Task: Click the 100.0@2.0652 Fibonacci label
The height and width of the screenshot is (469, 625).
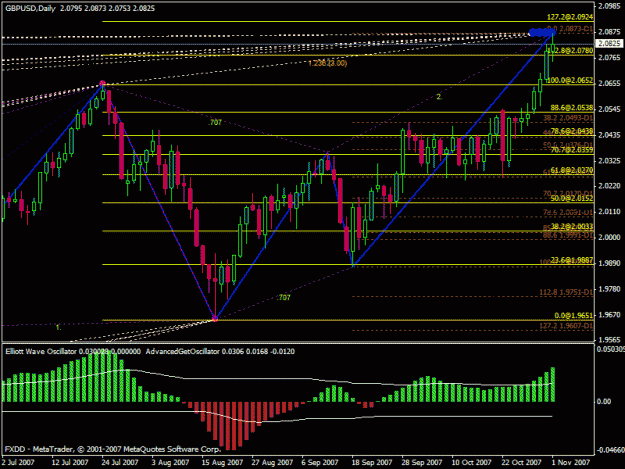Action: (x=570, y=80)
